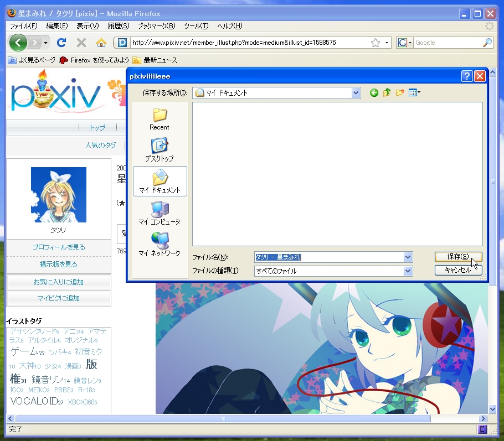Click the ゲーム tag in tag cloud
Screen dimensions: 504x441
24,351
